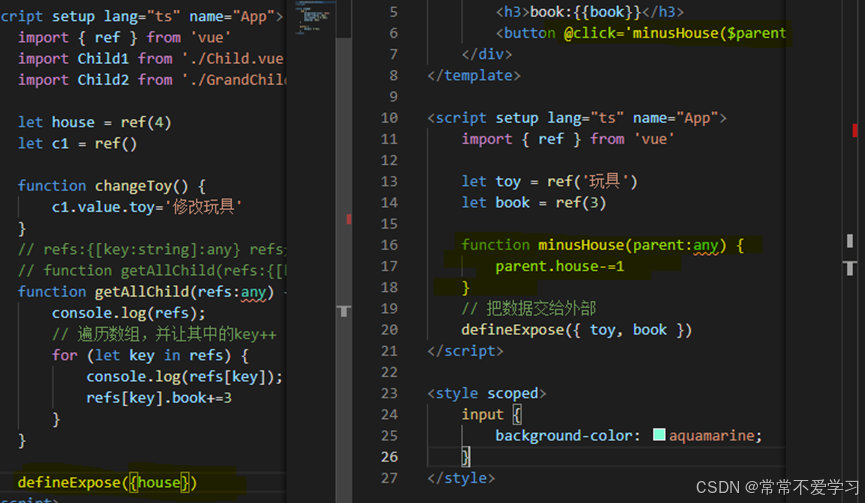Open the aquamarine color picker swatch

pos(659,435)
